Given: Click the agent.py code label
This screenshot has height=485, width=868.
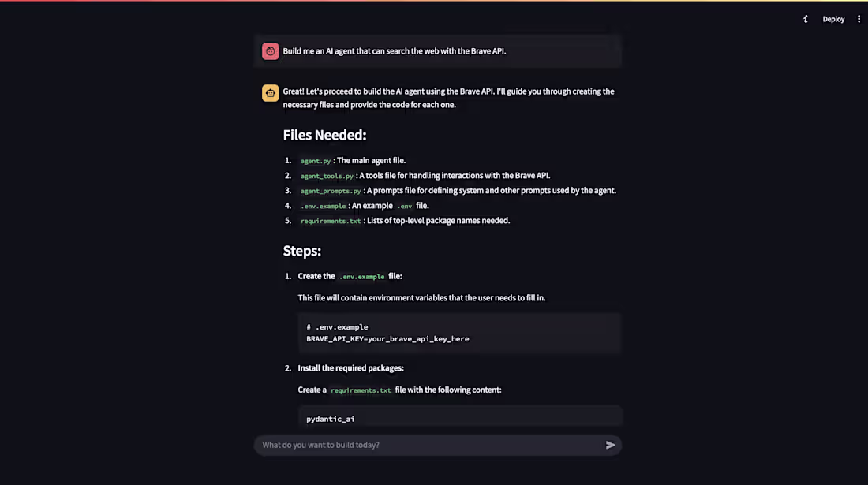Looking at the screenshot, I should tap(316, 161).
